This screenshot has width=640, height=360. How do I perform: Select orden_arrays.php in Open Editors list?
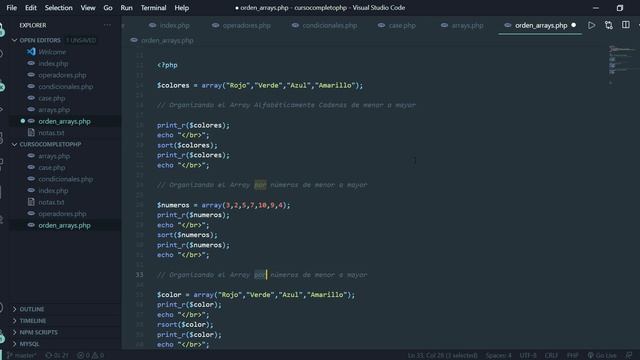(x=65, y=121)
